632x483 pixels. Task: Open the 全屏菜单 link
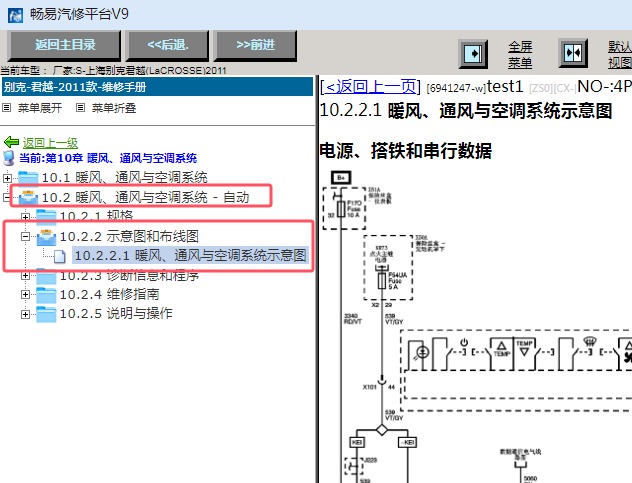(520, 54)
